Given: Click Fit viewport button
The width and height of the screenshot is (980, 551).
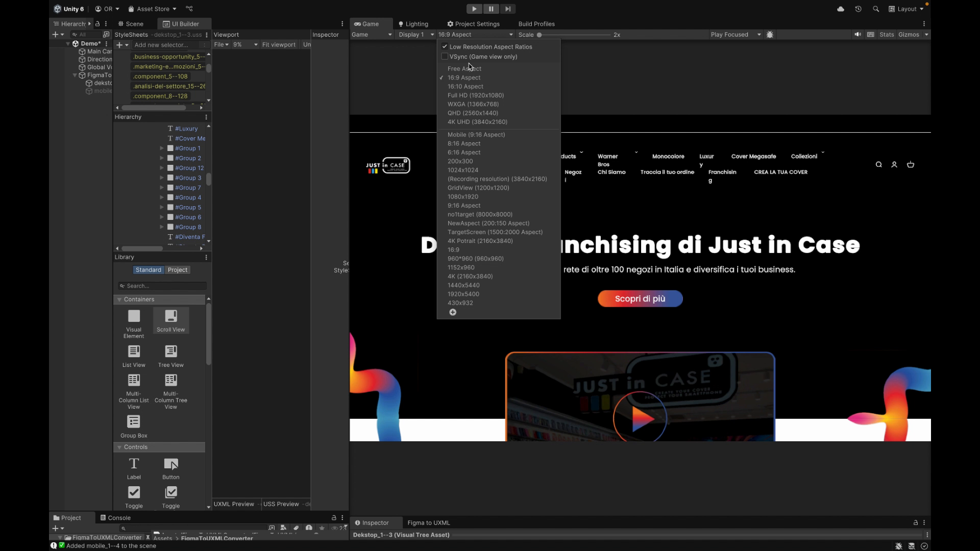Looking at the screenshot, I should 279,45.
